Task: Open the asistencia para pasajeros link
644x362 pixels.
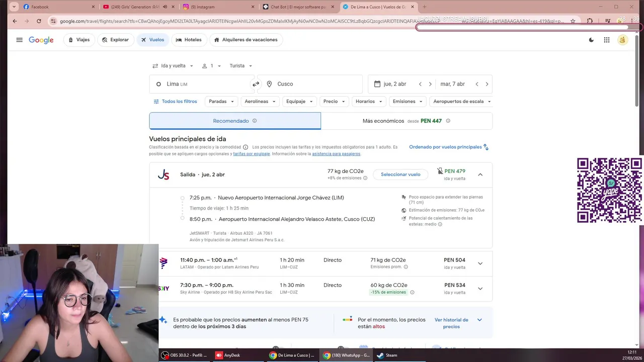Action: click(x=336, y=154)
